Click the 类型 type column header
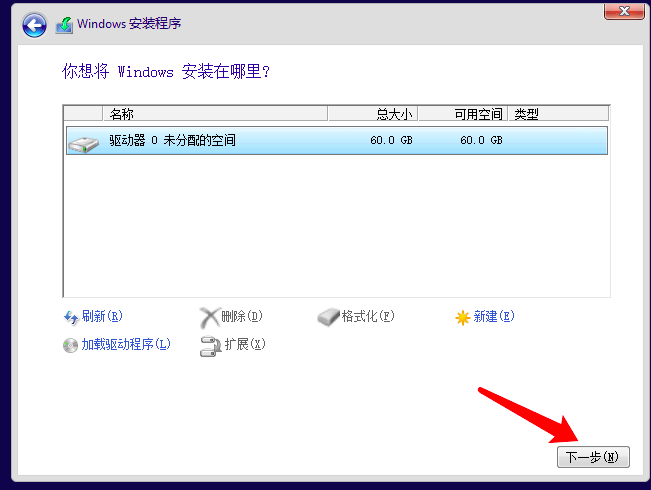This screenshot has height=490, width=651. [559, 114]
